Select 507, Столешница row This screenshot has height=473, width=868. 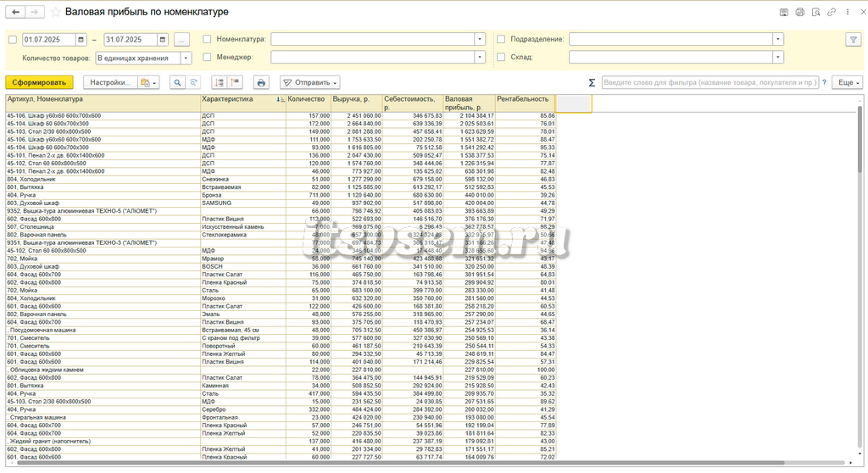281,227
